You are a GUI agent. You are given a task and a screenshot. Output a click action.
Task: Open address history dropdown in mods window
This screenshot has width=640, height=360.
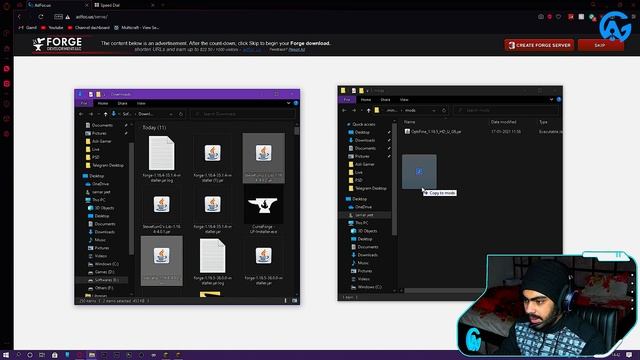[433, 110]
